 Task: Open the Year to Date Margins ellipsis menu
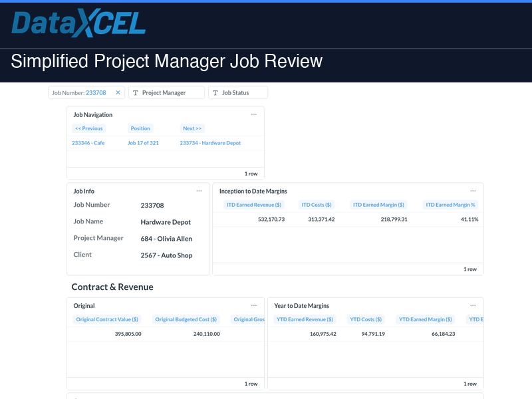[473, 306]
